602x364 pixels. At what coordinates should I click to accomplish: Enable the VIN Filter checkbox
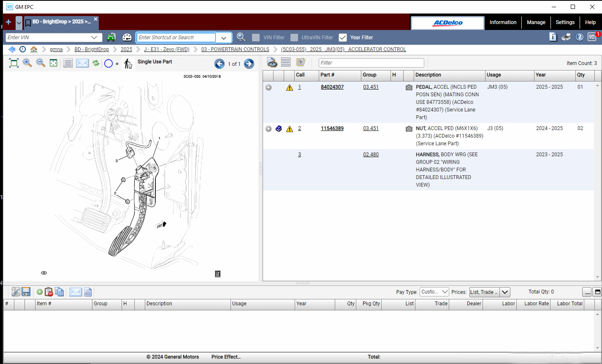256,38
